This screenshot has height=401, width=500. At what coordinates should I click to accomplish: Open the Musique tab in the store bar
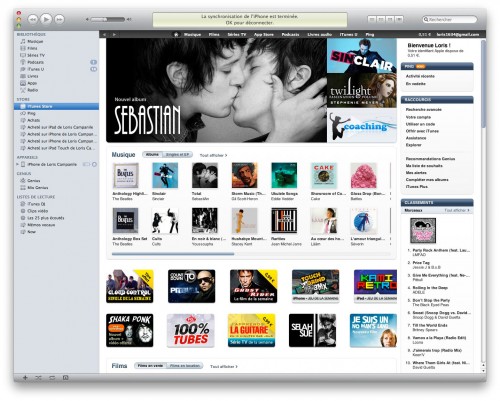(x=192, y=34)
